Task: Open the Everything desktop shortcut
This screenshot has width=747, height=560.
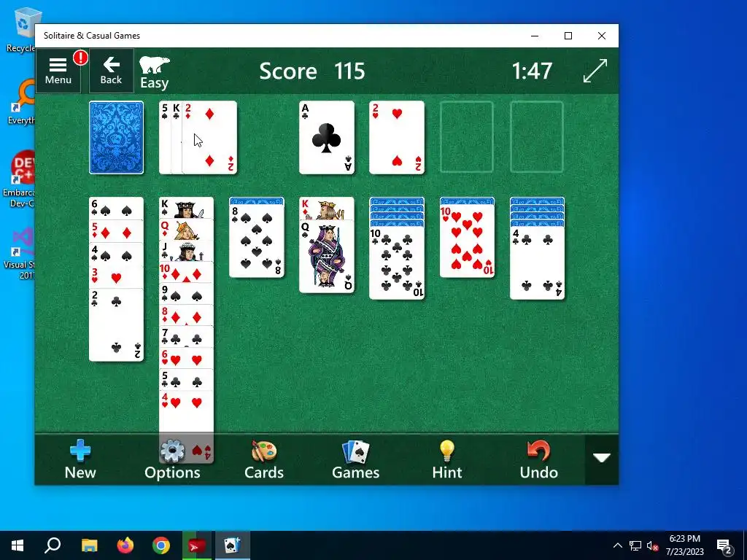Action: pyautogui.click(x=21, y=102)
